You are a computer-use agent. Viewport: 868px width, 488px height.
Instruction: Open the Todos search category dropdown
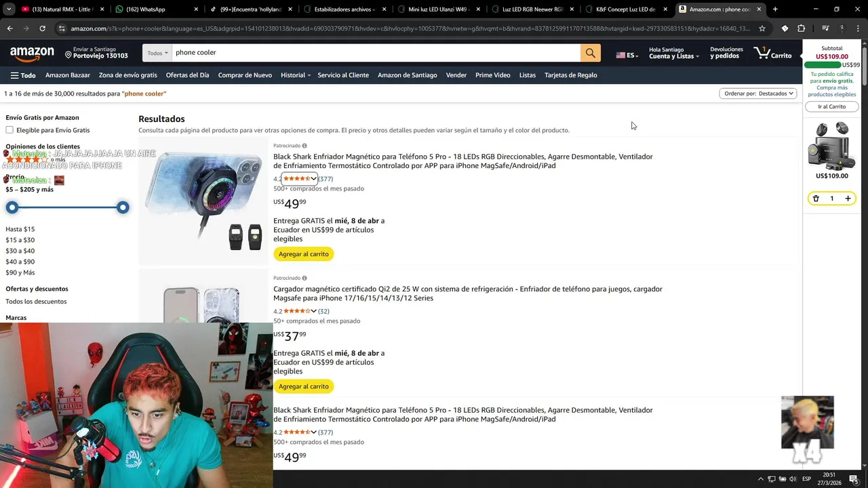(x=157, y=53)
